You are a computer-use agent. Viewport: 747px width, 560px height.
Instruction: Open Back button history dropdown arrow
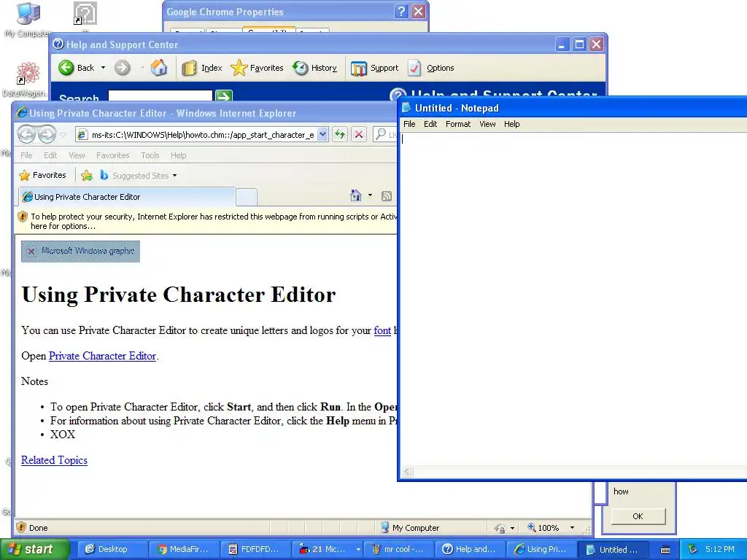[103, 68]
